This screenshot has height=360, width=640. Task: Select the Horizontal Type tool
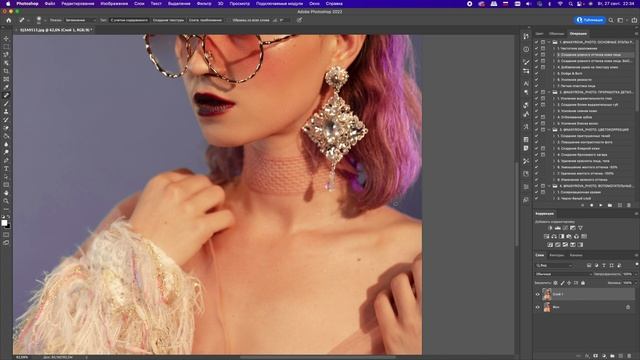6,169
